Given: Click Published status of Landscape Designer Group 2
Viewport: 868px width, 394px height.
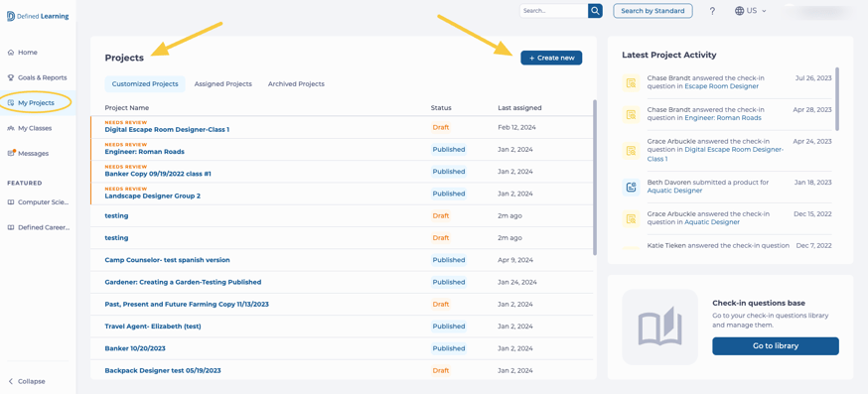Looking at the screenshot, I should click(x=448, y=194).
